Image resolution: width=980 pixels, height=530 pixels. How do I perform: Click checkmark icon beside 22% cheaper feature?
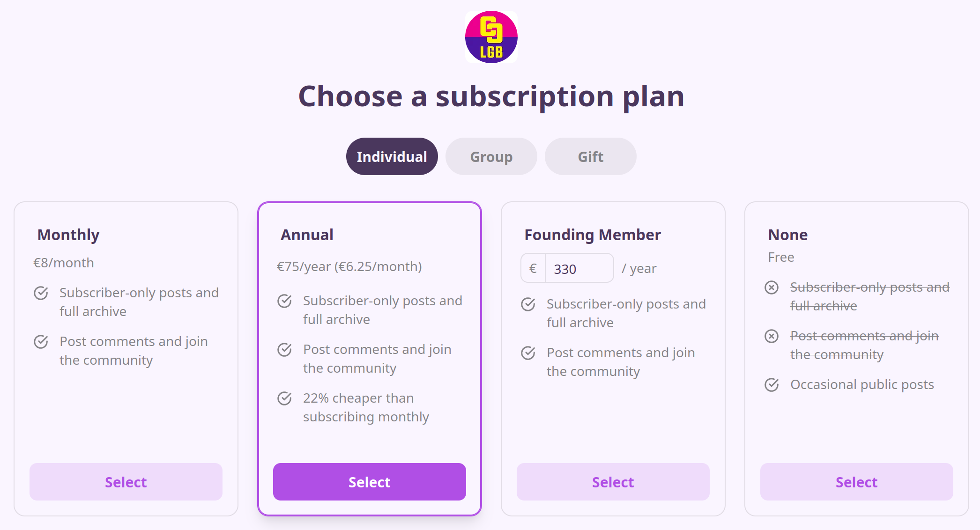(x=285, y=398)
